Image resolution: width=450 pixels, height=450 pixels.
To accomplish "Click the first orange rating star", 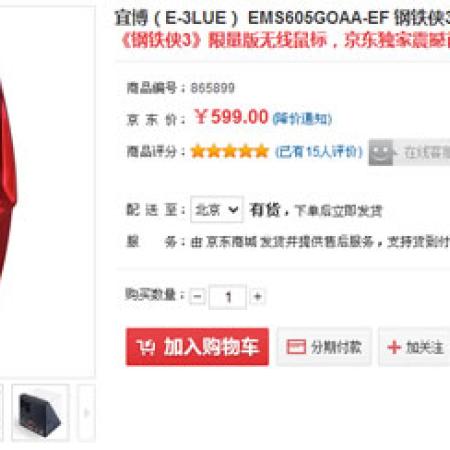I will (197, 151).
